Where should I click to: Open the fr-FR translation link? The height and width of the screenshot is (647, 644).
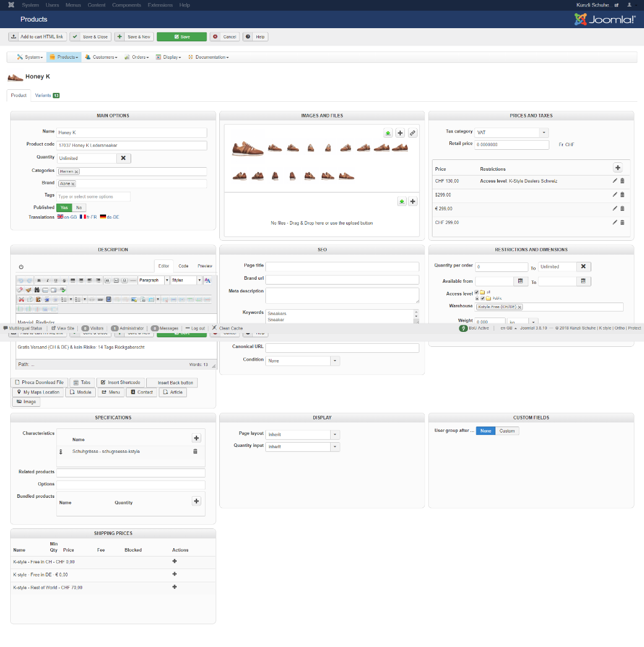[88, 217]
